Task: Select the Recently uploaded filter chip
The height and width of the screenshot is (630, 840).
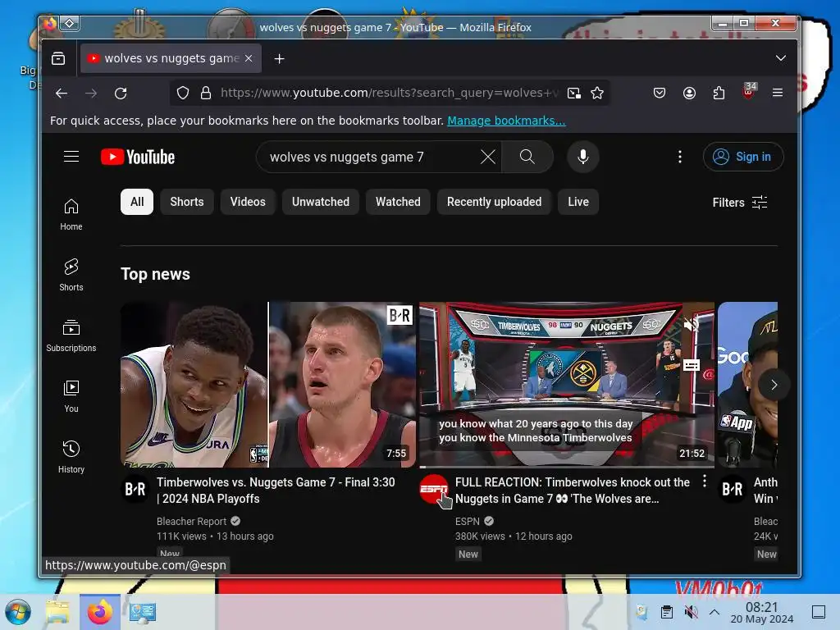Action: coord(494,202)
